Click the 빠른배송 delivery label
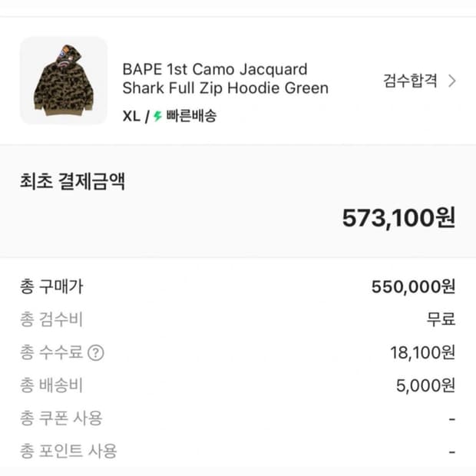This screenshot has width=476, height=476. (x=191, y=117)
